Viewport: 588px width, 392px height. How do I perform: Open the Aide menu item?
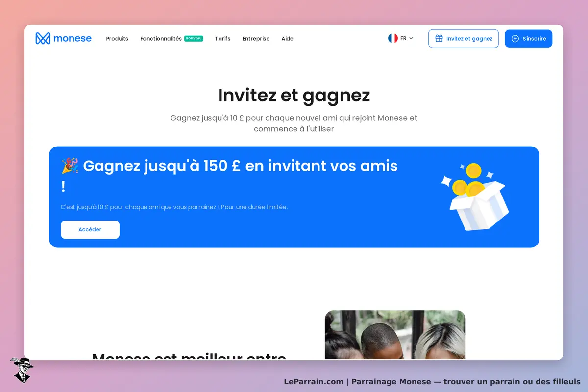(287, 39)
